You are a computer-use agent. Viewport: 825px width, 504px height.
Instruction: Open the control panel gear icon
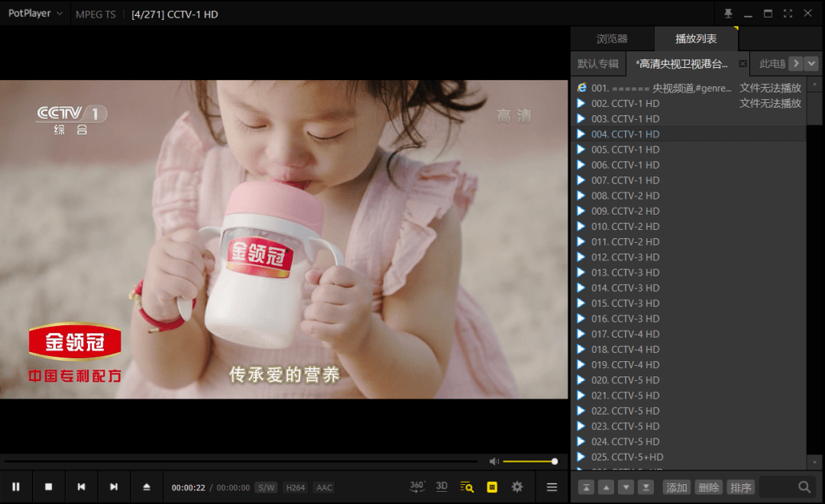[517, 487]
